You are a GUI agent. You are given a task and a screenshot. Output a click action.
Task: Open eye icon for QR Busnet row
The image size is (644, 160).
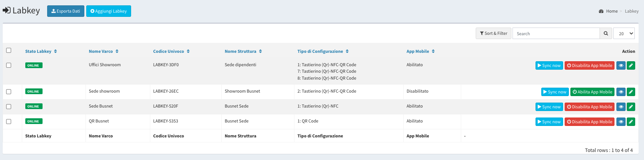pyautogui.click(x=621, y=122)
